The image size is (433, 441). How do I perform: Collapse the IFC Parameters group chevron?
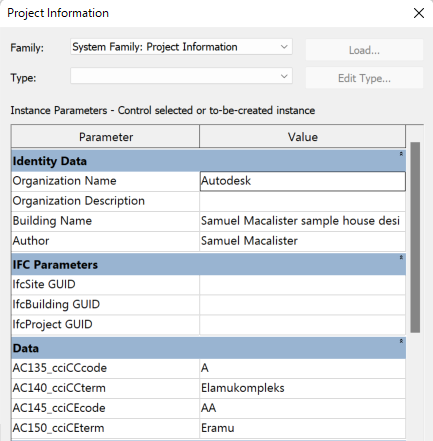pos(401,258)
